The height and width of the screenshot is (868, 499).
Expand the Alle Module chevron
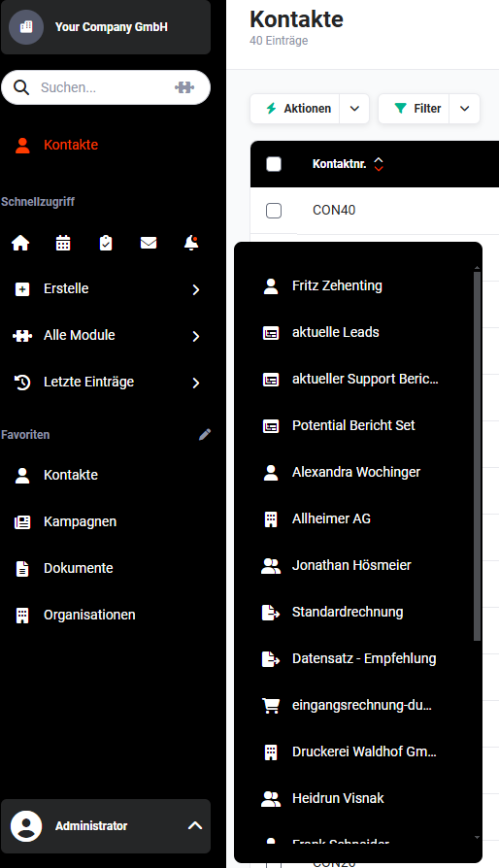[x=195, y=336]
